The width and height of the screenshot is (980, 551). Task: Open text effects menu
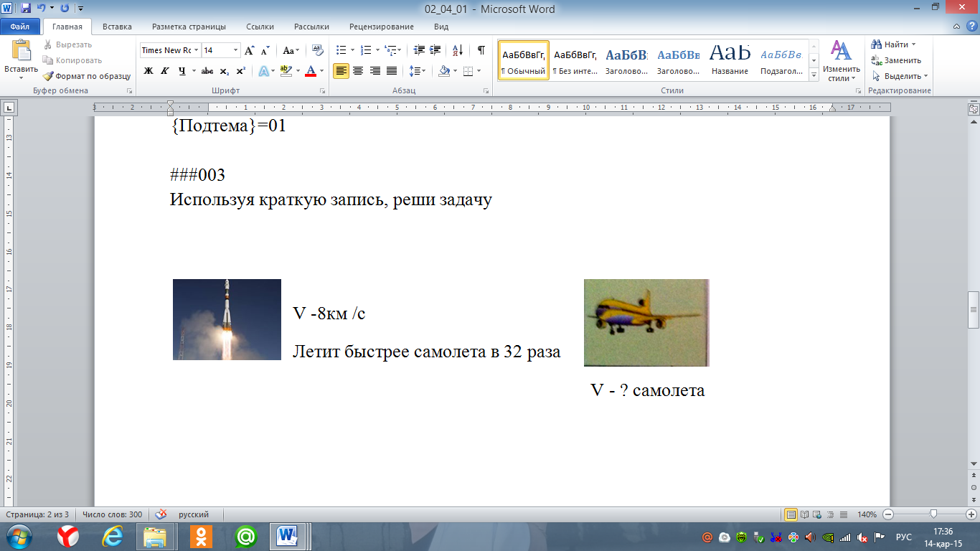click(x=266, y=70)
